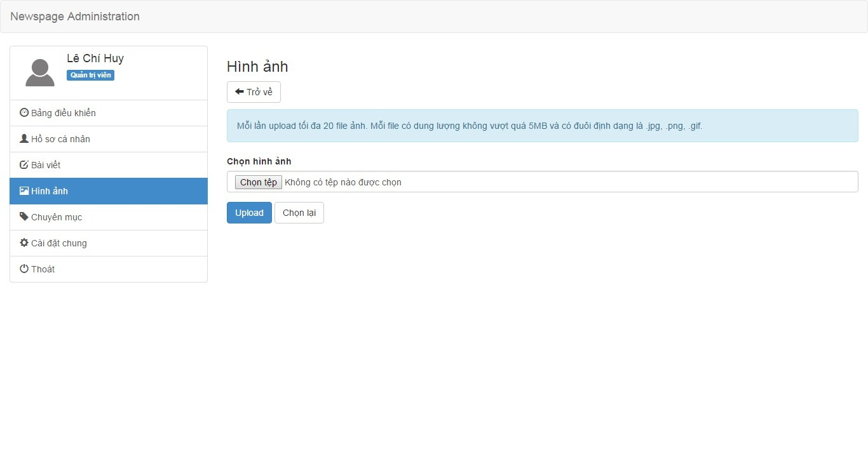Image resolution: width=868 pixels, height=466 pixels.
Task: Open Cài đặt chung settings
Action: tap(109, 243)
